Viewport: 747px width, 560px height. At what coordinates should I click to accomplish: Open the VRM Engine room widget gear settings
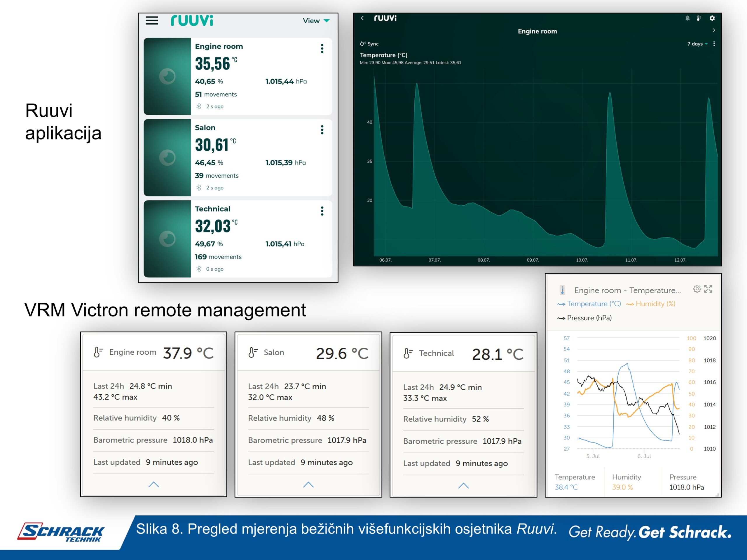point(697,289)
